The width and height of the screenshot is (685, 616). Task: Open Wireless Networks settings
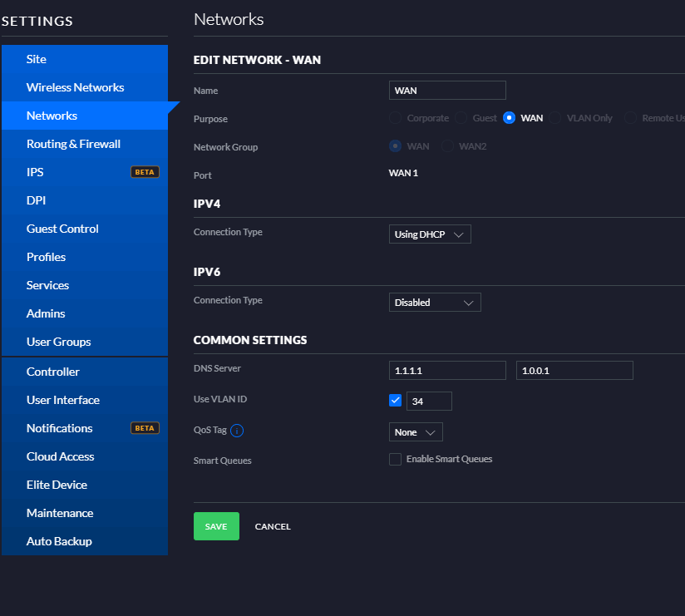coord(75,87)
